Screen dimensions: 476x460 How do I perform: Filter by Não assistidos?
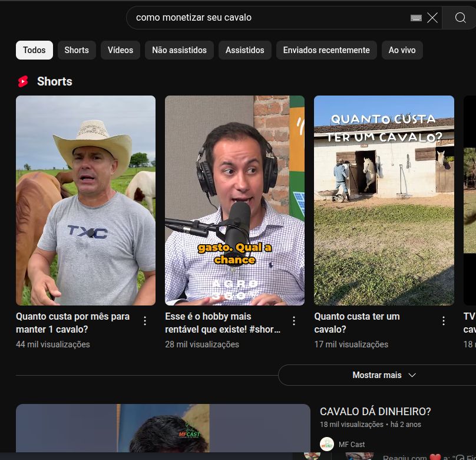point(179,50)
